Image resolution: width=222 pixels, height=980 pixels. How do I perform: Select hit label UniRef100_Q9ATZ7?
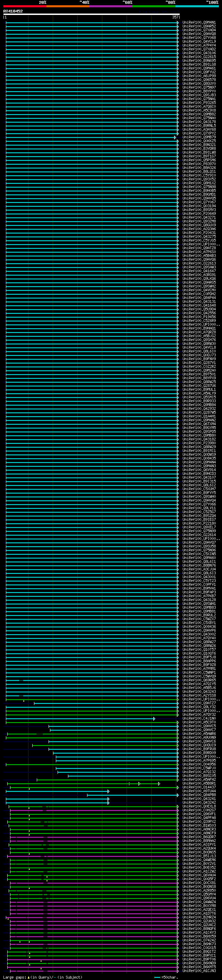point(199,703)
